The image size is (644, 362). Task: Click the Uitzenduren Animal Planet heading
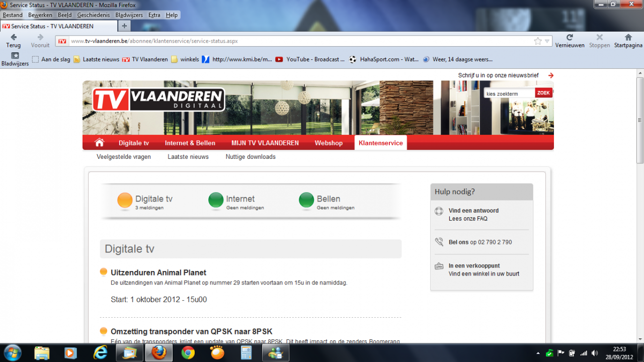(158, 273)
